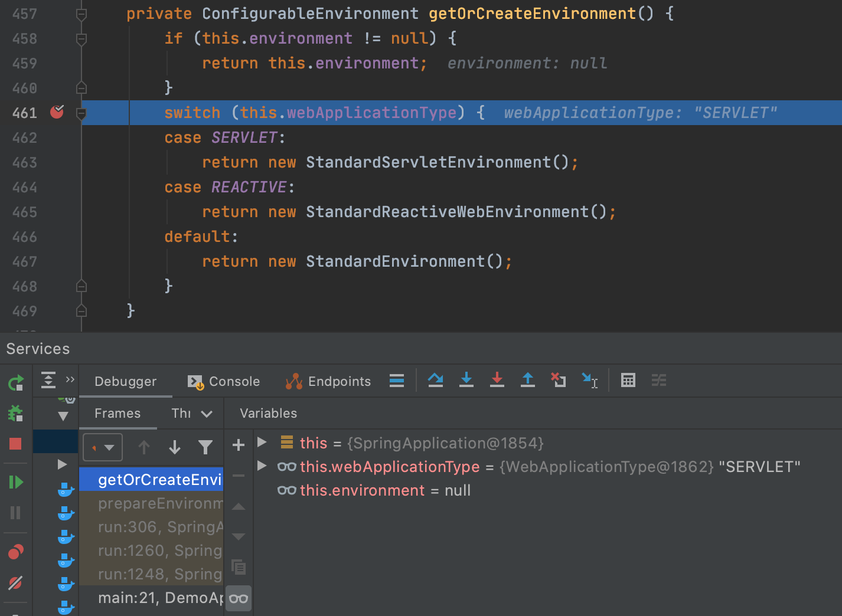Show hidden Services toolbar actions via double chevron
The height and width of the screenshot is (616, 842).
pyautogui.click(x=70, y=379)
